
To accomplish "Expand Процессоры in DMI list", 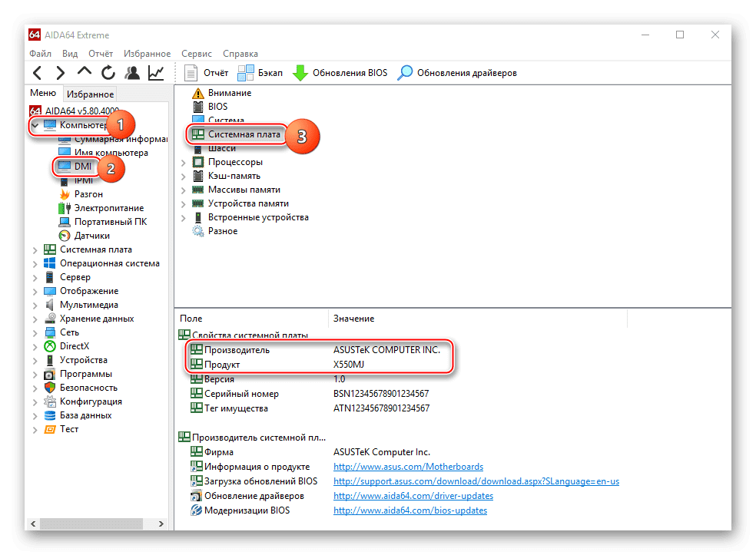I will [x=183, y=163].
